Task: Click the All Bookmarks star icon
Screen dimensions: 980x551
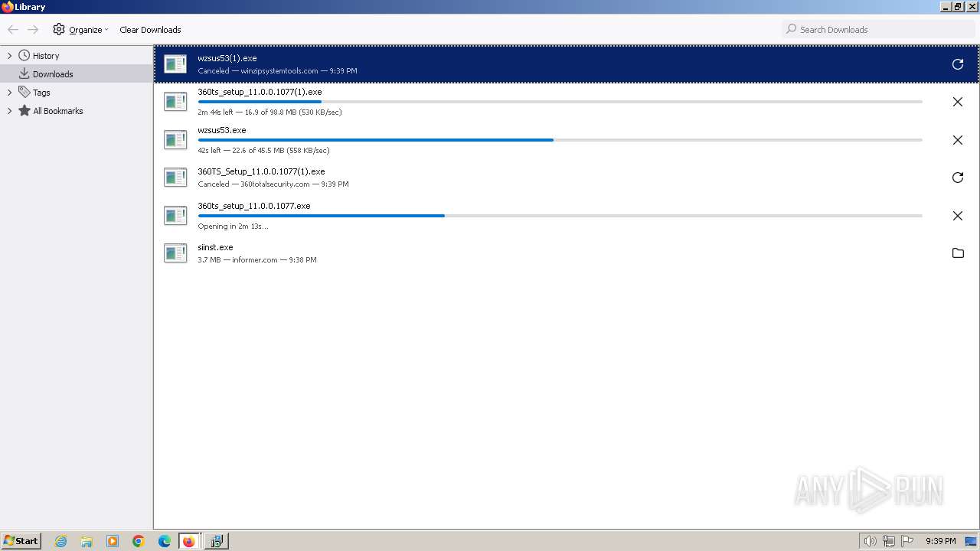Action: click(x=24, y=111)
